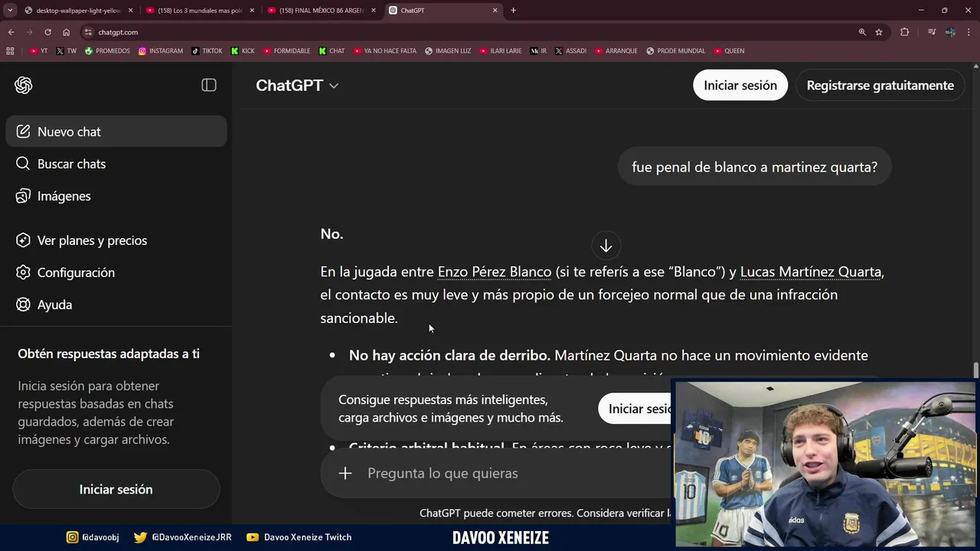
Task: Open Ver planes y precios
Action: click(116, 240)
